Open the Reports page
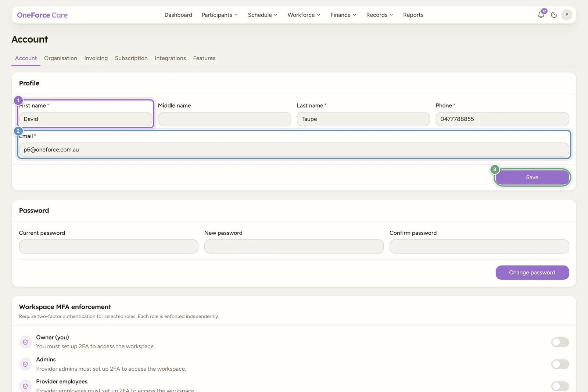This screenshot has height=392, width=588. pyautogui.click(x=413, y=15)
